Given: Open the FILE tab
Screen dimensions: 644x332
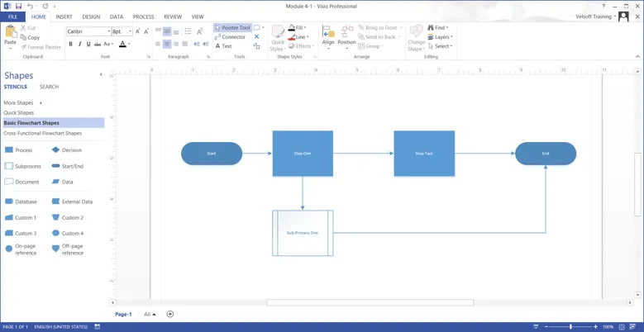Looking at the screenshot, I should 12,17.
